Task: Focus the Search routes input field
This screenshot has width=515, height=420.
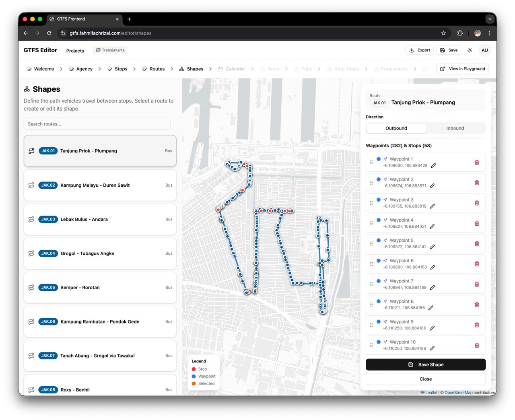Action: coord(97,124)
